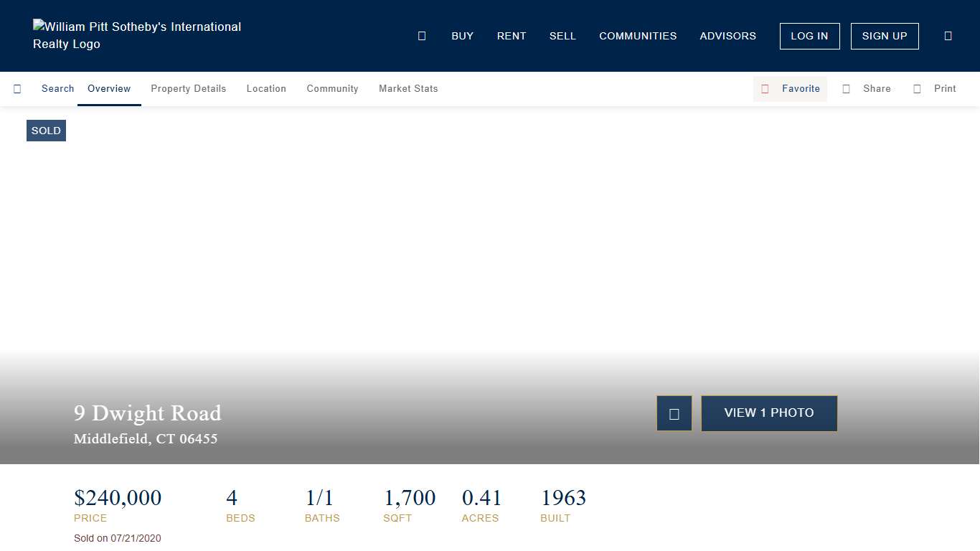
Task: Go to the SELL page
Action: point(562,36)
